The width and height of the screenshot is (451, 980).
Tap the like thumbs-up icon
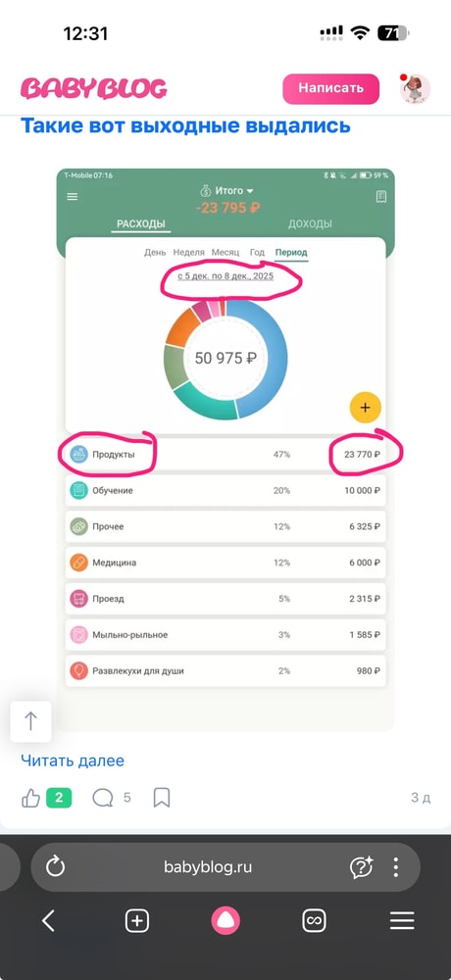coord(30,798)
